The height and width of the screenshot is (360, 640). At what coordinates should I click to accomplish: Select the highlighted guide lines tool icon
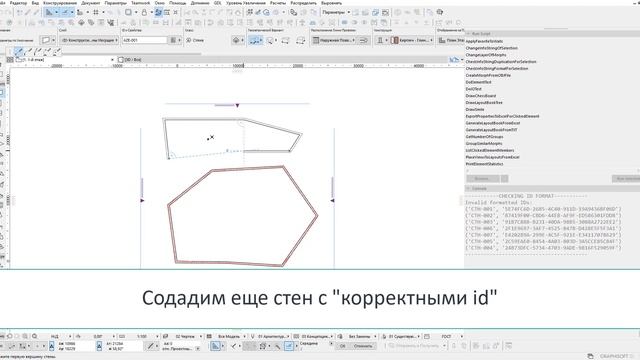(49, 12)
